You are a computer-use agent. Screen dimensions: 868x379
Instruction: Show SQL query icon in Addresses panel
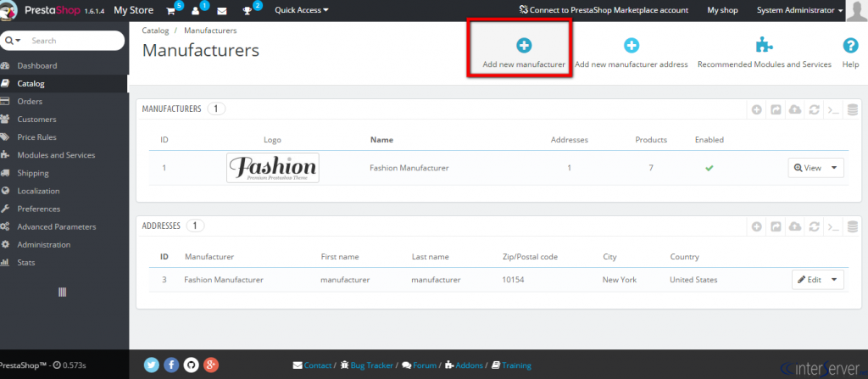(833, 226)
